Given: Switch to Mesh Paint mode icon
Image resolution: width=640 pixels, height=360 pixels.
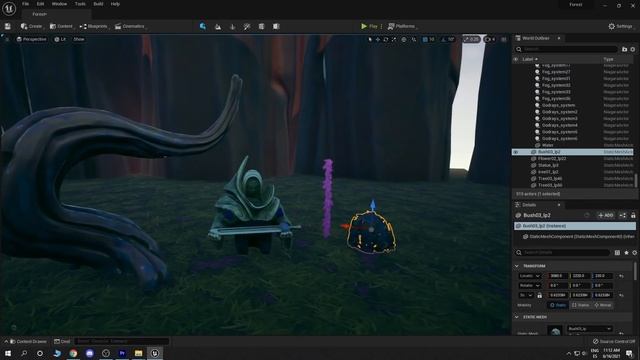Looking at the screenshot, I should click(247, 26).
